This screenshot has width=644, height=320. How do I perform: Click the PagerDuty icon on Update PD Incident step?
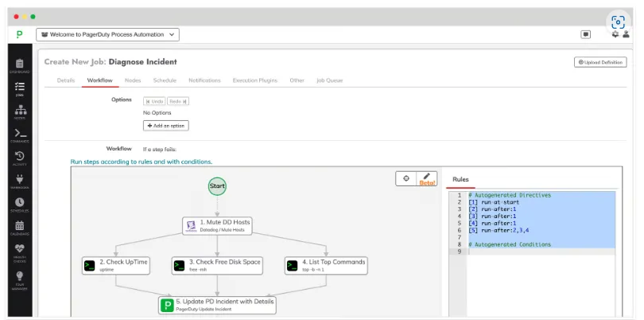click(x=167, y=305)
